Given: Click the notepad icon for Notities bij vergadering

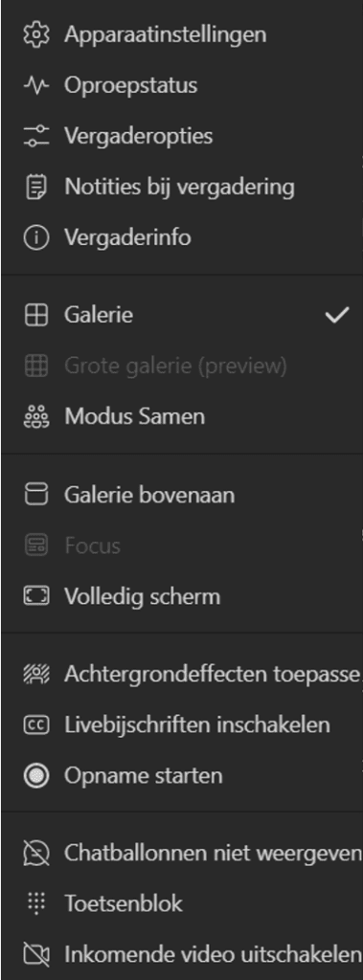Looking at the screenshot, I should click(35, 187).
